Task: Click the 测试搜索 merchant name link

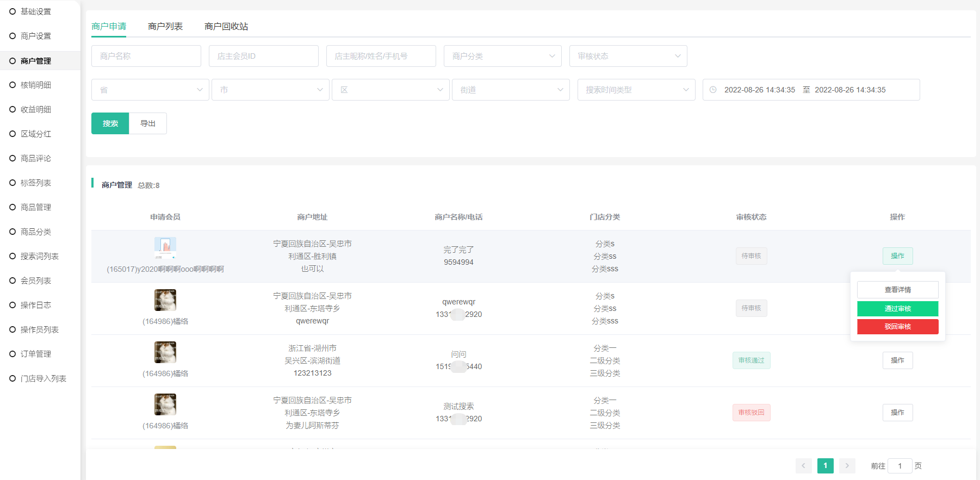Action: (x=458, y=406)
